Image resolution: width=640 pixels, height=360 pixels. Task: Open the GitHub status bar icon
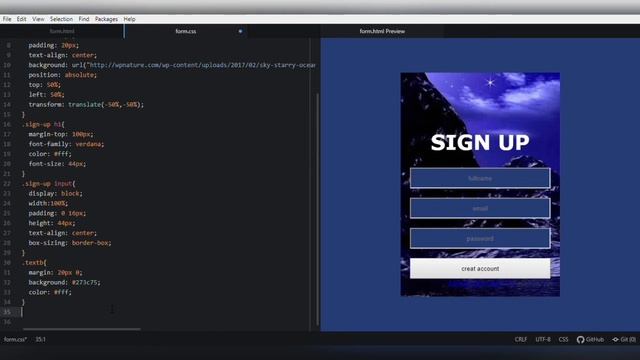(x=590, y=339)
